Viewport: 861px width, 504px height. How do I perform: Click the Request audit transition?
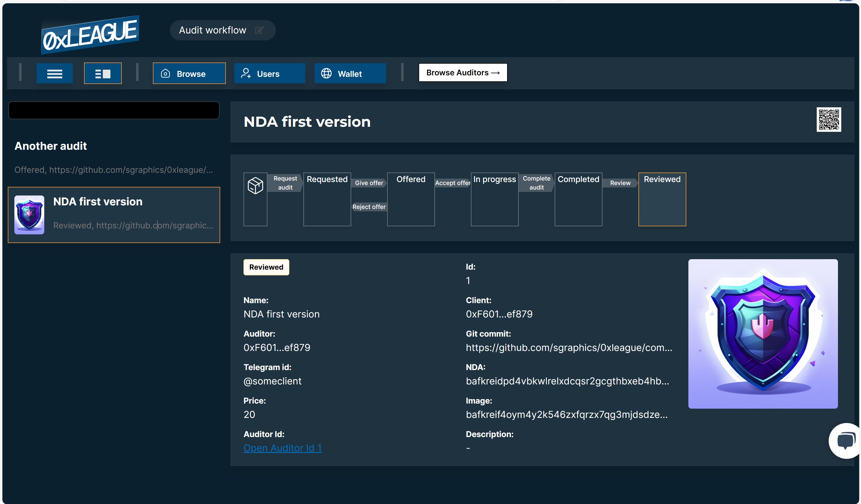click(x=285, y=183)
